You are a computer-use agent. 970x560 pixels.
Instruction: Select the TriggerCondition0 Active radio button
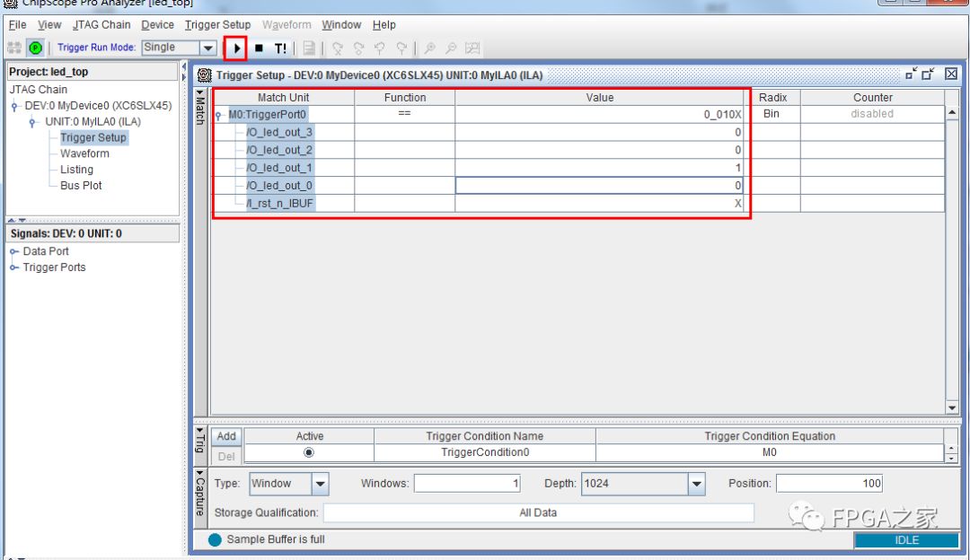(x=309, y=452)
